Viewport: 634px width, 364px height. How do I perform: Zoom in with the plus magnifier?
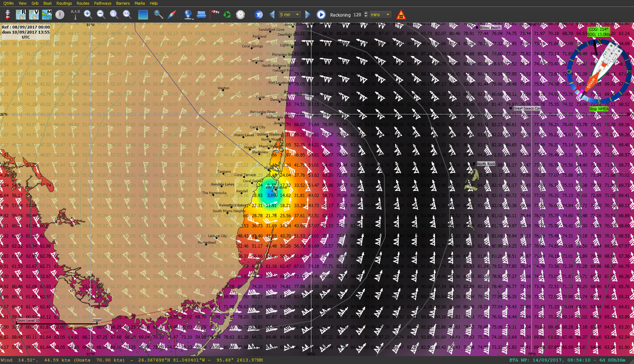(88, 14)
